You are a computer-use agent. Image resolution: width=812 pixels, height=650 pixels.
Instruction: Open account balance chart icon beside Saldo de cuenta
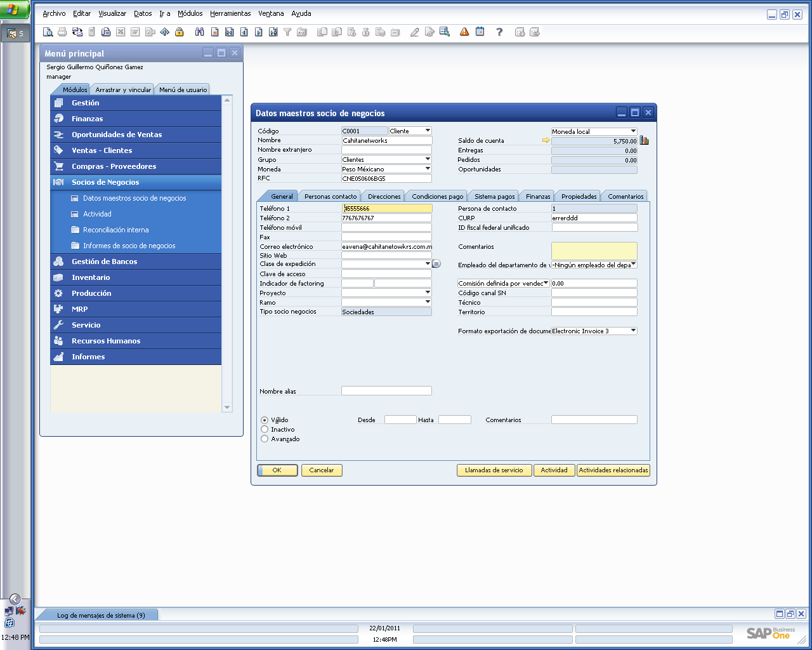(645, 140)
